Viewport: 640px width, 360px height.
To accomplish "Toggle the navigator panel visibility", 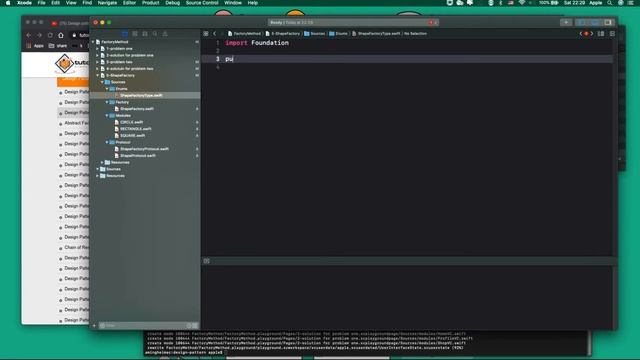I will 582,22.
